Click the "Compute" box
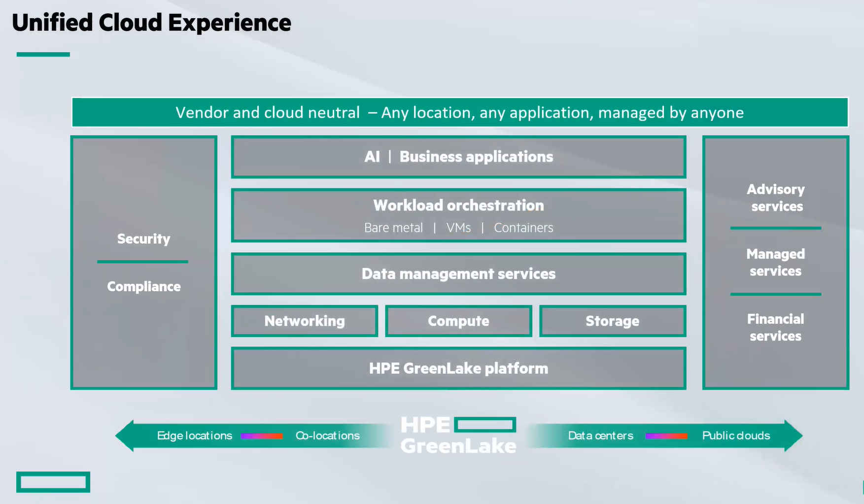Screen dimensions: 864x504 pyautogui.click(x=458, y=321)
